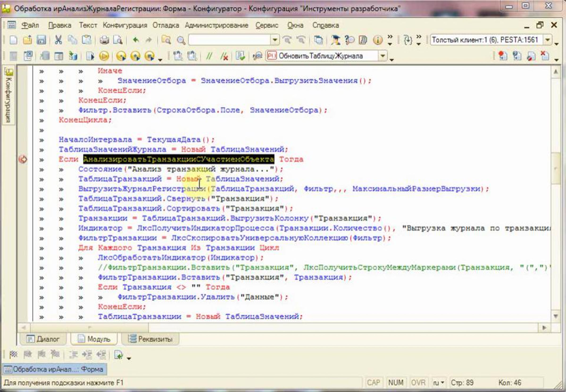Open the Файл menu

pos(30,25)
